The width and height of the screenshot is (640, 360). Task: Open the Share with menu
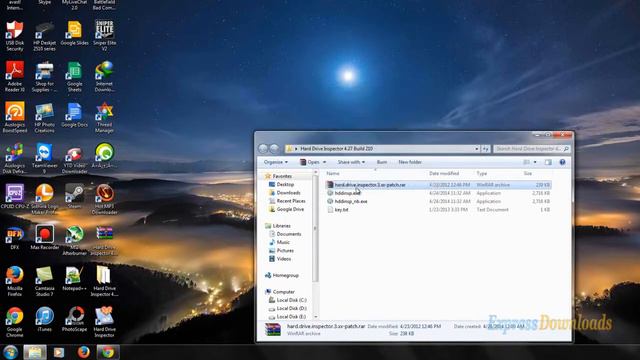[351, 162]
